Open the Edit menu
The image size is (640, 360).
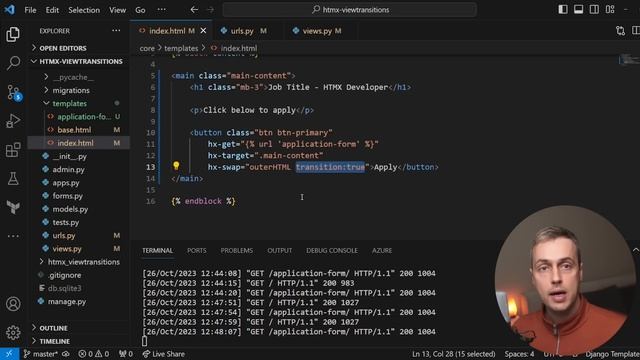click(x=52, y=10)
